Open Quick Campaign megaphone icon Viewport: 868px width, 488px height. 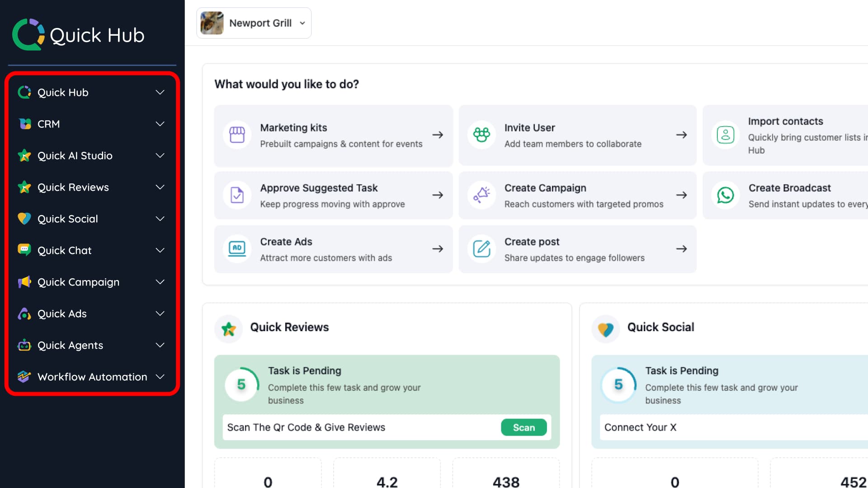(25, 282)
